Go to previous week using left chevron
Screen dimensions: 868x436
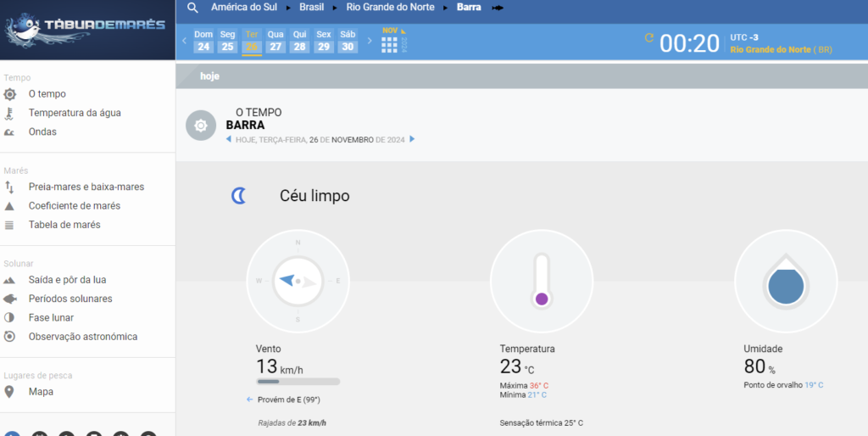pyautogui.click(x=184, y=41)
